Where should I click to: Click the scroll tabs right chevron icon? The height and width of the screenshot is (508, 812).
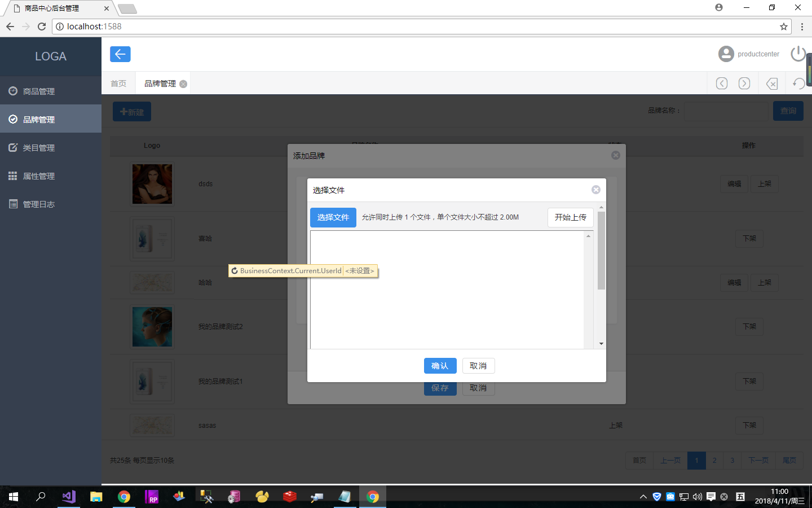click(x=744, y=84)
